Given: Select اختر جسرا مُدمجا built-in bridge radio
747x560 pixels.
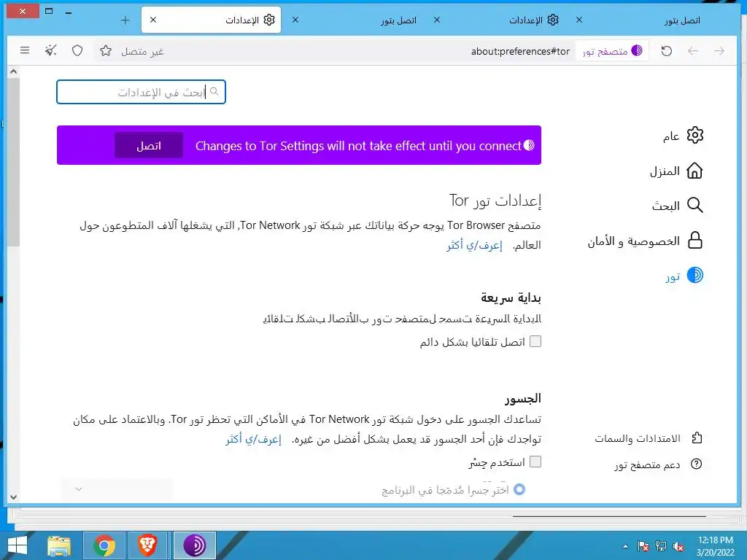Looking at the screenshot, I should [x=519, y=489].
